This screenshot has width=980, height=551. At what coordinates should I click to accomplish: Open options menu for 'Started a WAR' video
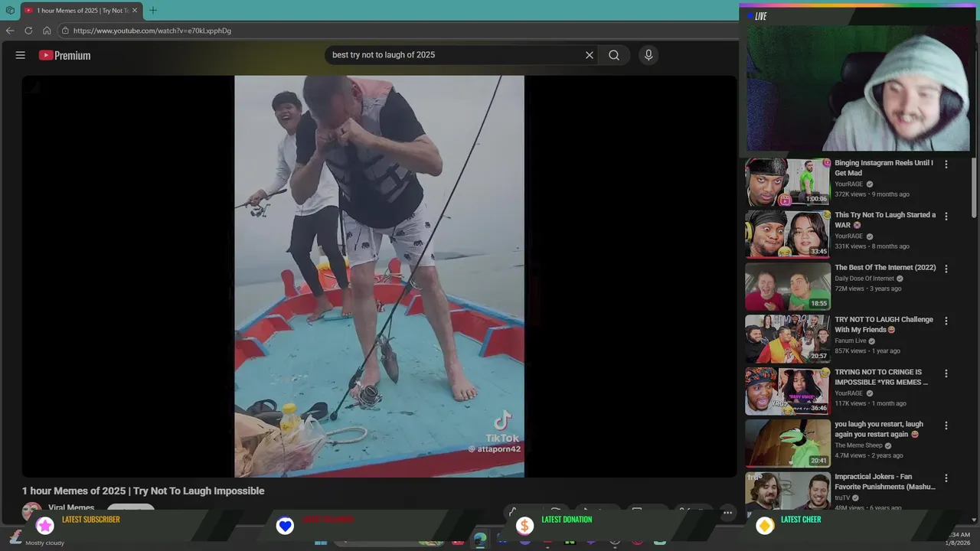pyautogui.click(x=946, y=217)
